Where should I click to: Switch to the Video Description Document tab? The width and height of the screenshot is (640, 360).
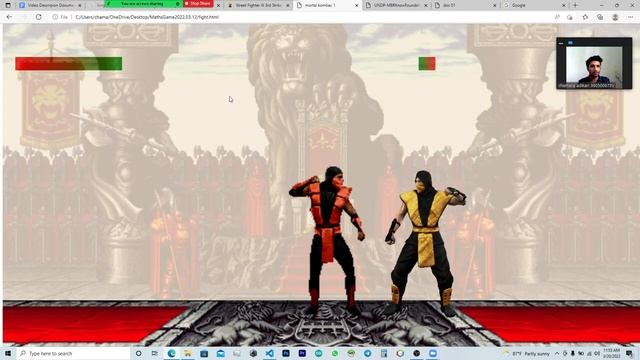[51, 5]
